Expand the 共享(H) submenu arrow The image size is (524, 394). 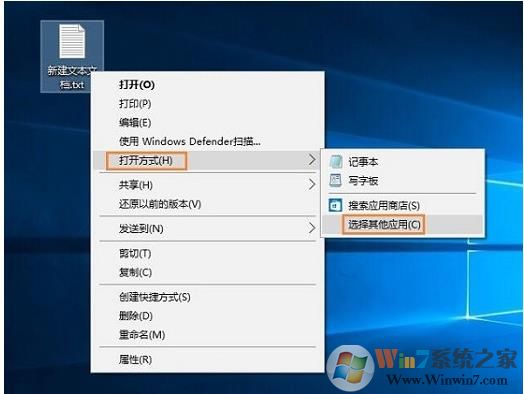[x=311, y=185]
